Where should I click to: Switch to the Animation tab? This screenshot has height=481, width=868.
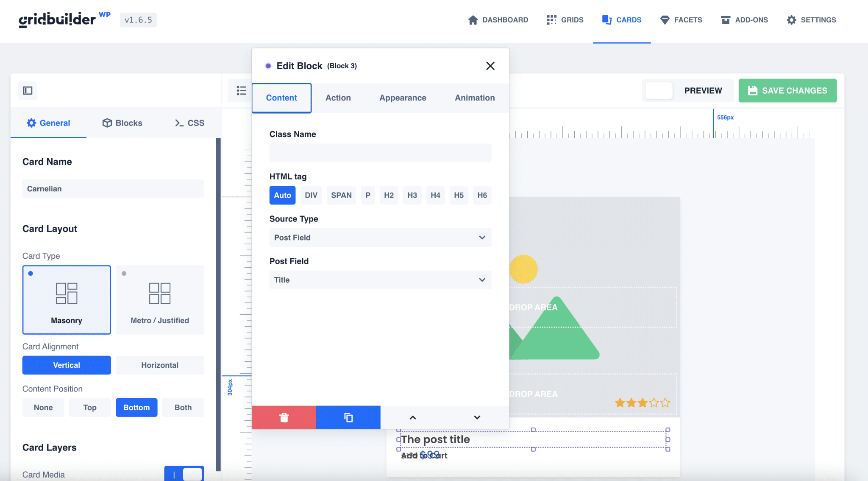pos(475,98)
